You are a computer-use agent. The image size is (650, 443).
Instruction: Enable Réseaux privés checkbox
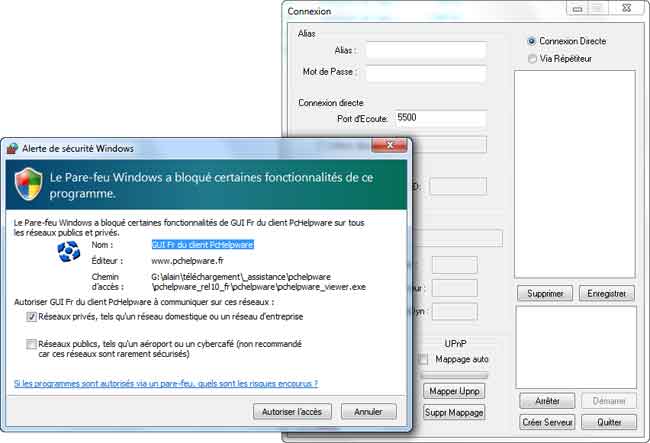pyautogui.click(x=32, y=317)
